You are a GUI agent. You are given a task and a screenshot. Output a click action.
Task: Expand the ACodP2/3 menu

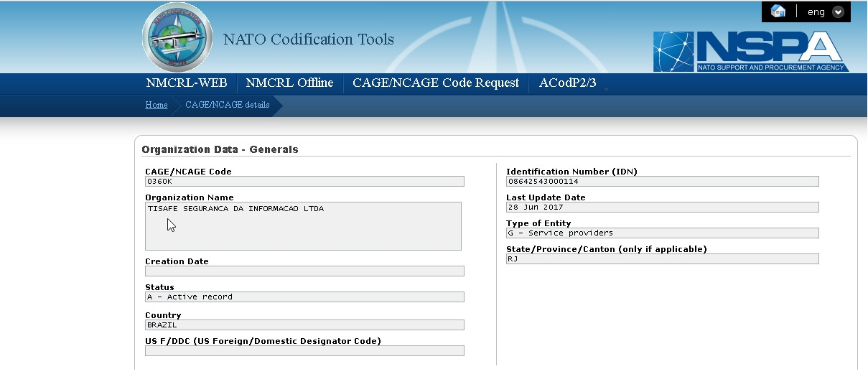coord(568,83)
